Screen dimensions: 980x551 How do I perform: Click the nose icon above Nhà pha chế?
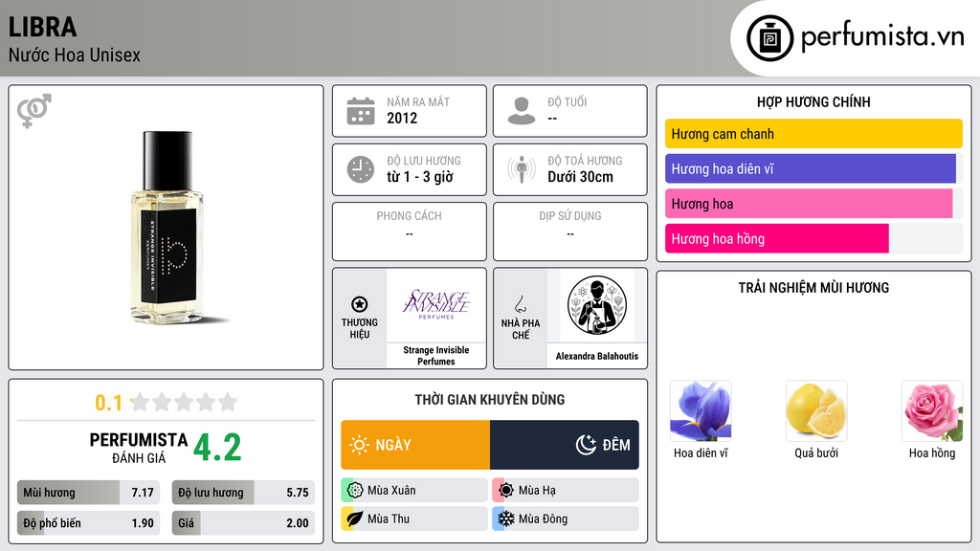pos(520,304)
